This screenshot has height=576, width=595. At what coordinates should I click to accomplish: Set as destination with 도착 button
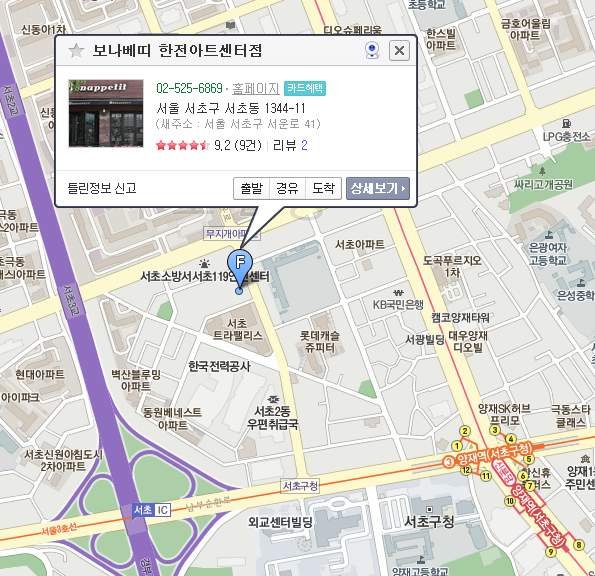point(323,188)
